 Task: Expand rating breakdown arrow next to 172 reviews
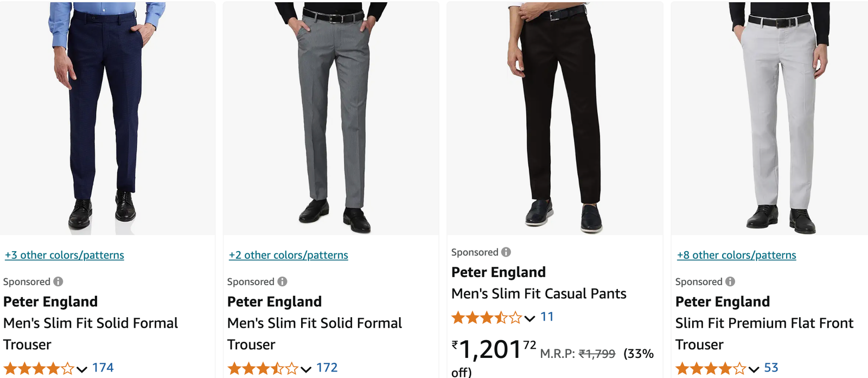[x=306, y=369]
